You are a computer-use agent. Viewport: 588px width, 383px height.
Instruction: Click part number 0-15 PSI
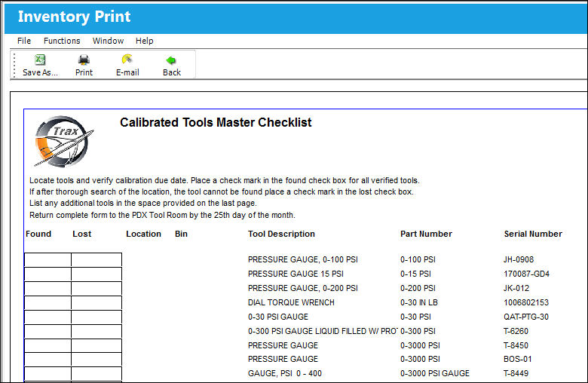[x=415, y=274]
